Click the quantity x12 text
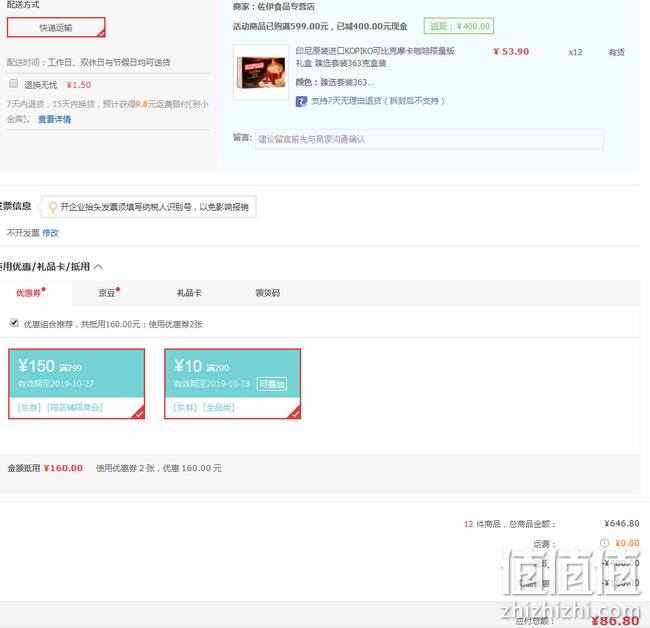The image size is (650, 628). tap(575, 52)
